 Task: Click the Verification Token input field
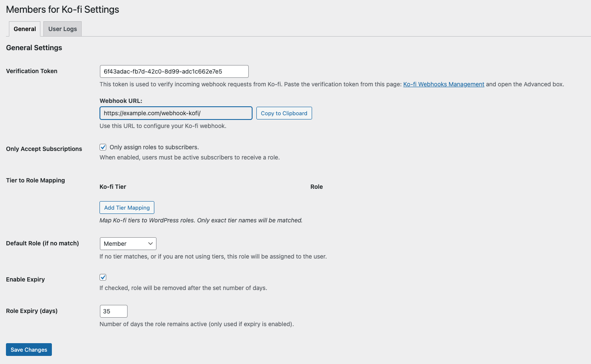coord(174,71)
